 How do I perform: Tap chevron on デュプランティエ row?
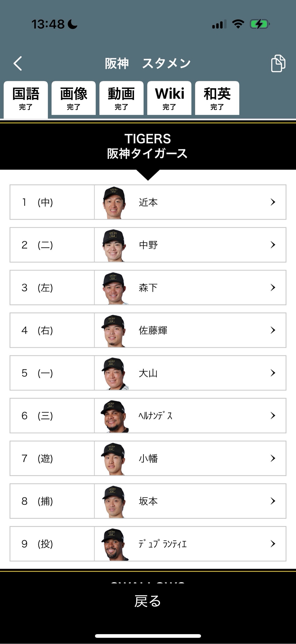(273, 544)
